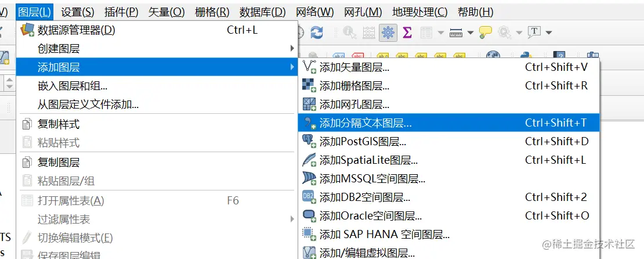Choose 数据源管理器(D) from the menu
Screen dimensions: 644x259
[x=155, y=30]
